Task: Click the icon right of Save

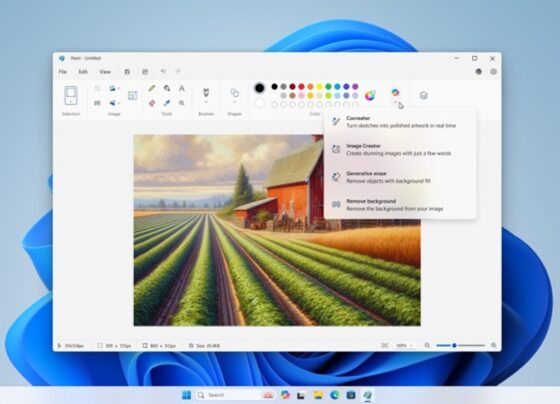Action: coord(145,72)
